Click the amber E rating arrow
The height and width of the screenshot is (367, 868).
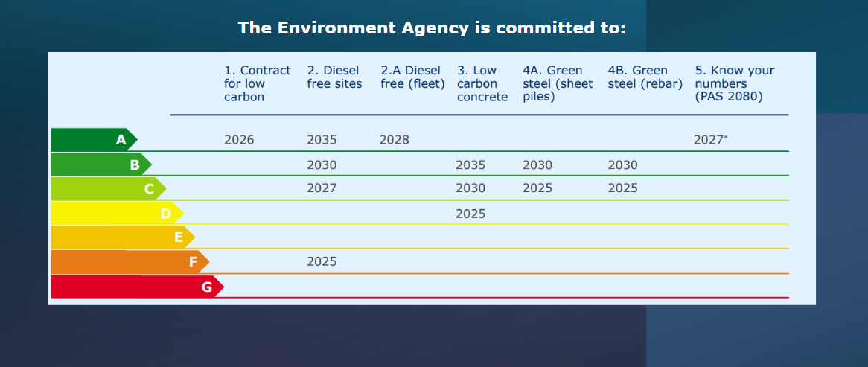tap(123, 237)
